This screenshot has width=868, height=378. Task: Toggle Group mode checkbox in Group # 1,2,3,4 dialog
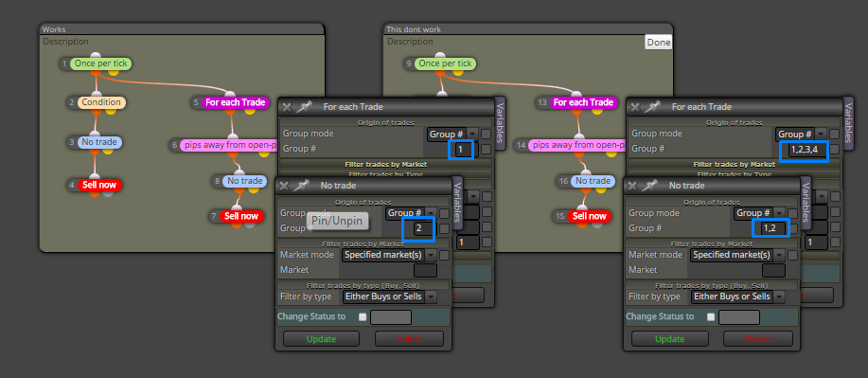coord(834,135)
